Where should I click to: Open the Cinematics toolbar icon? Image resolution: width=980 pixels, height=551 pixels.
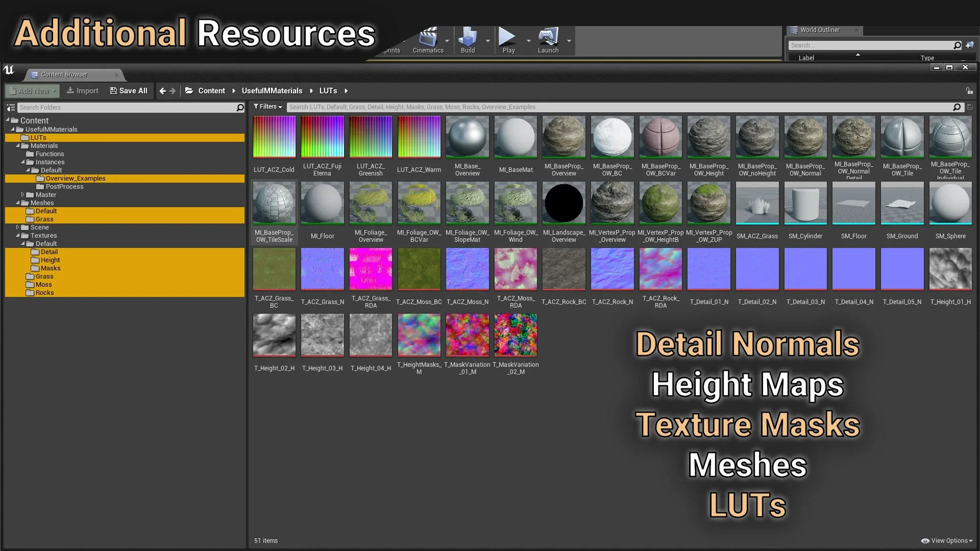pos(428,38)
